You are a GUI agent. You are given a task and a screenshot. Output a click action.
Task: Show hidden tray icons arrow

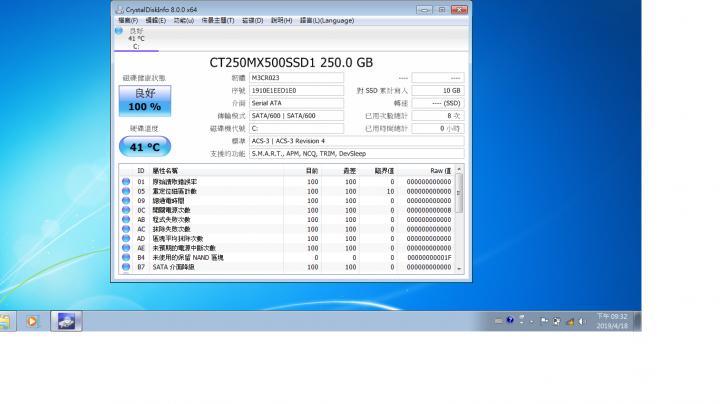click(x=532, y=322)
